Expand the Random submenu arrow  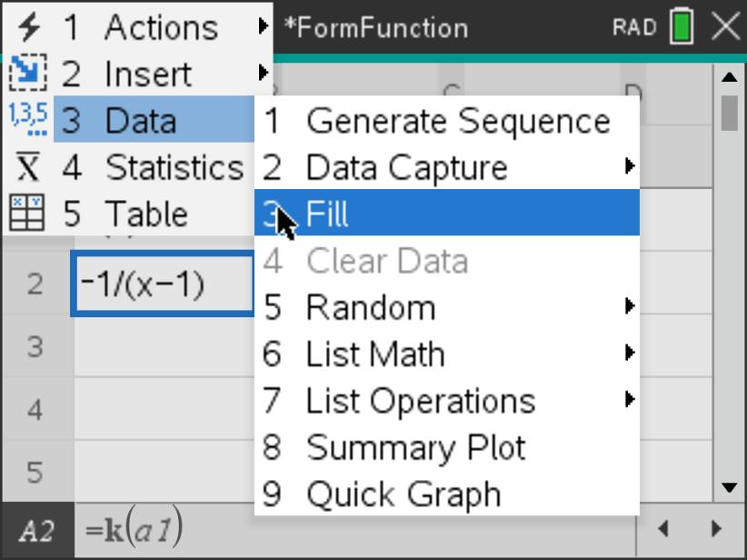click(629, 306)
